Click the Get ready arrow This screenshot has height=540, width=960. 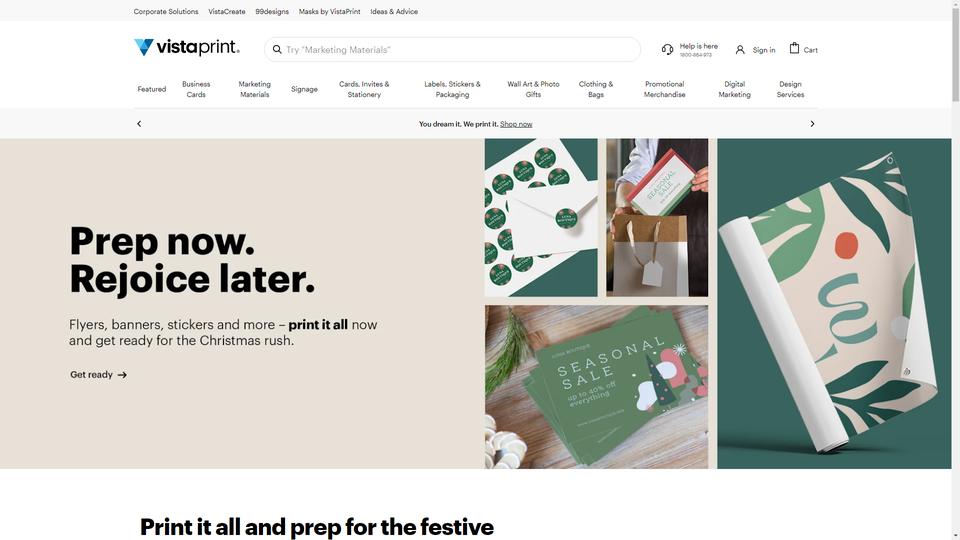pos(122,375)
